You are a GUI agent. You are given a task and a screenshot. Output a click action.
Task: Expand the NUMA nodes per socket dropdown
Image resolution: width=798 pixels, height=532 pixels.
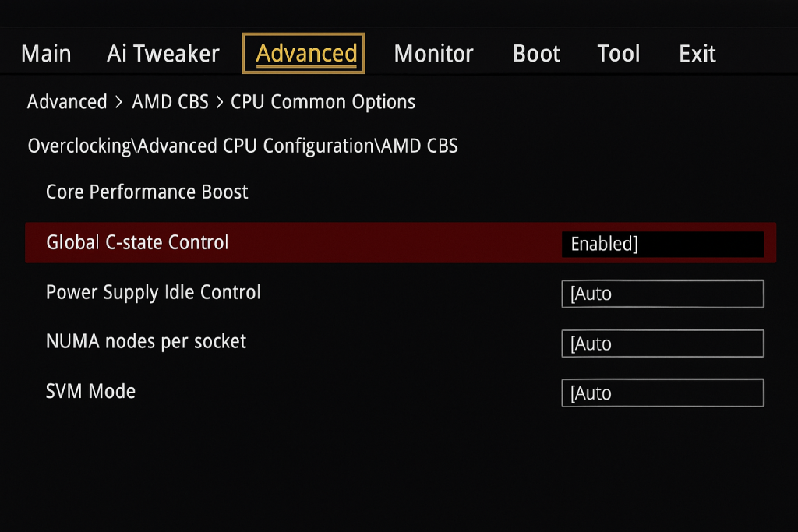click(x=662, y=344)
